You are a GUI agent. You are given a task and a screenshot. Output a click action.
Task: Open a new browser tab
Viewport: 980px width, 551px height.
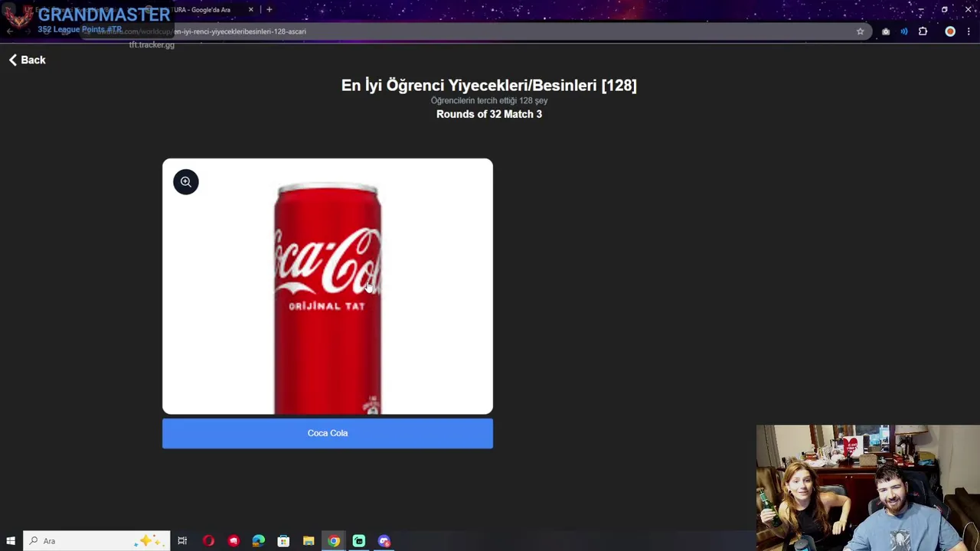[269, 10]
